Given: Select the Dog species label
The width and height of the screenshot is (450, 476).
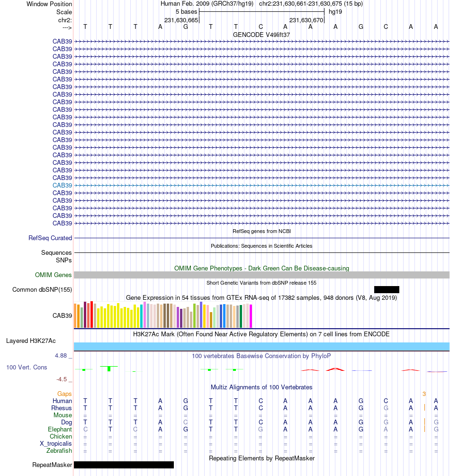Looking at the screenshot, I should click(x=66, y=422).
